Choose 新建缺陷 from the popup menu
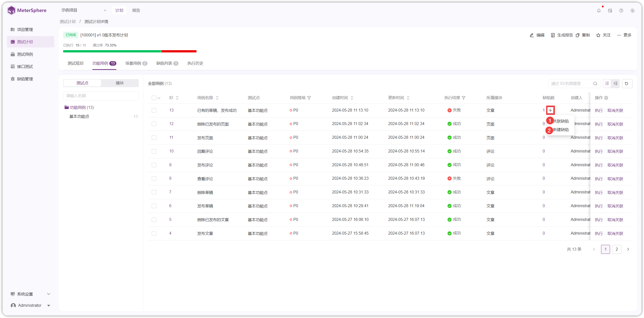This screenshot has height=318, width=644. pos(560,130)
